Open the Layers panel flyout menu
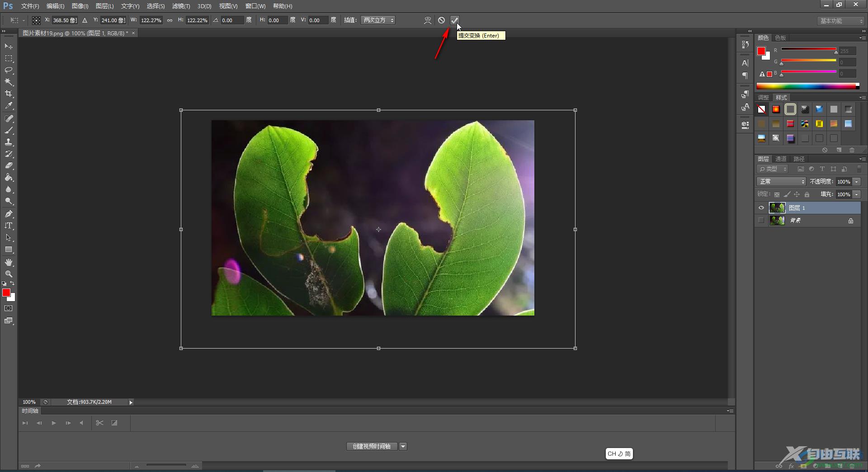This screenshot has width=868, height=472. [x=862, y=159]
